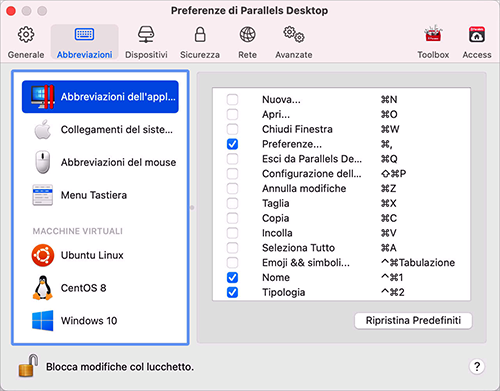The image size is (500, 391).
Task: Click Ripristina Predefiniti button
Action: 413,320
